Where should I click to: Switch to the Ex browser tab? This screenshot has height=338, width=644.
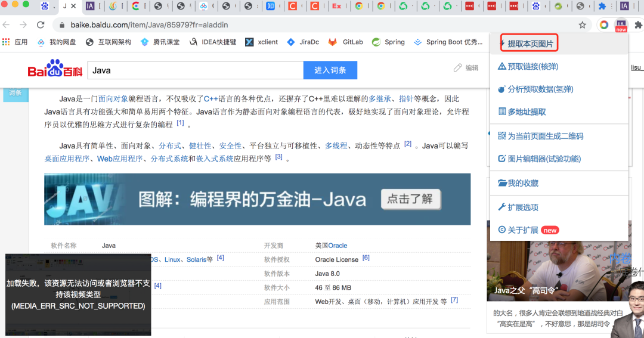(x=337, y=6)
